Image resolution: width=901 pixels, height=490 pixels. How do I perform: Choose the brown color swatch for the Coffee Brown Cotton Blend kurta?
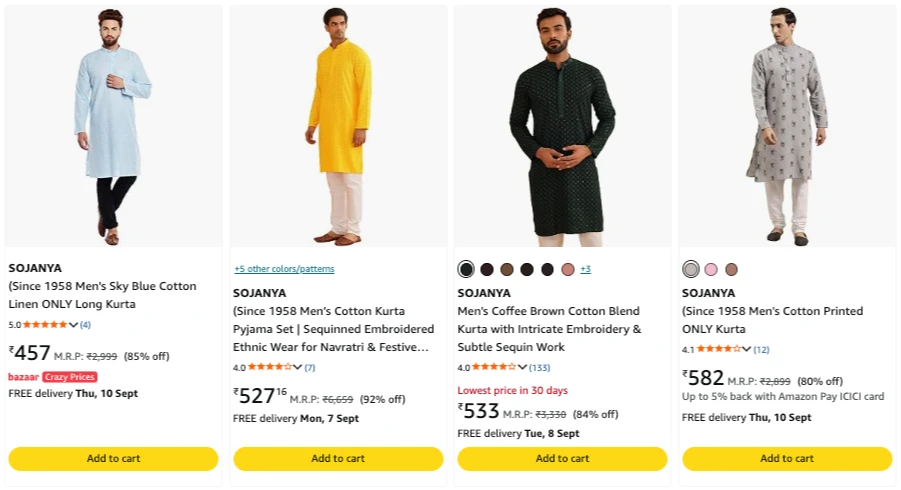pyautogui.click(x=507, y=269)
